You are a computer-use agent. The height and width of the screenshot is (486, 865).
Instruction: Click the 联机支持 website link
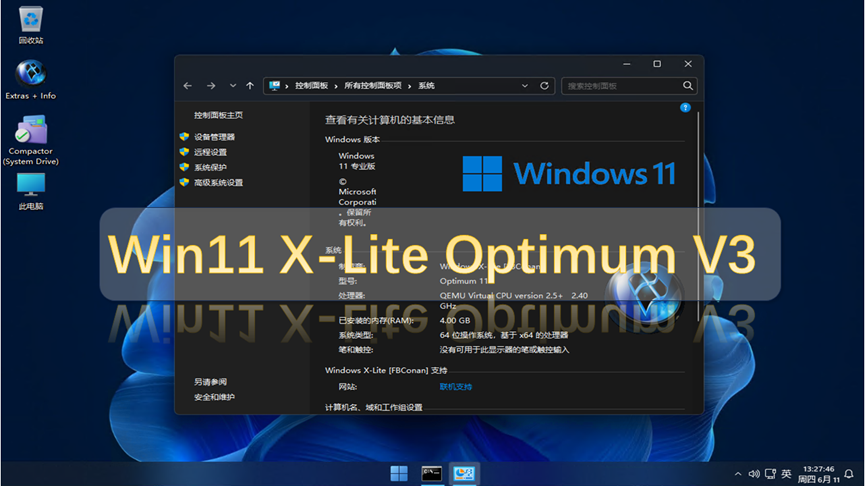pos(456,387)
